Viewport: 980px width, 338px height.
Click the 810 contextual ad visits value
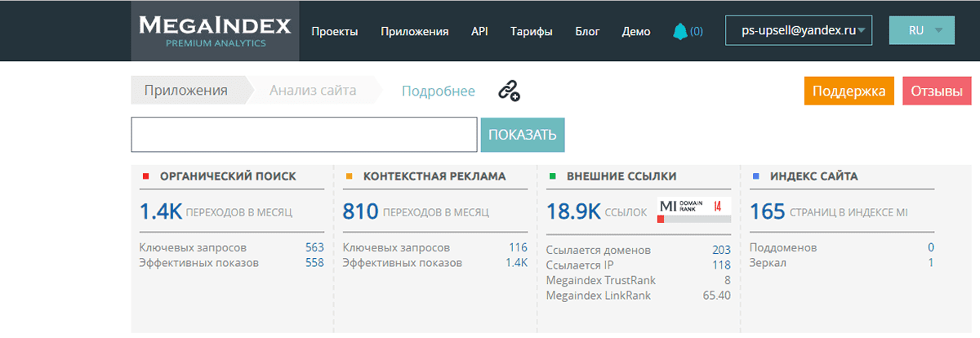[x=360, y=211]
